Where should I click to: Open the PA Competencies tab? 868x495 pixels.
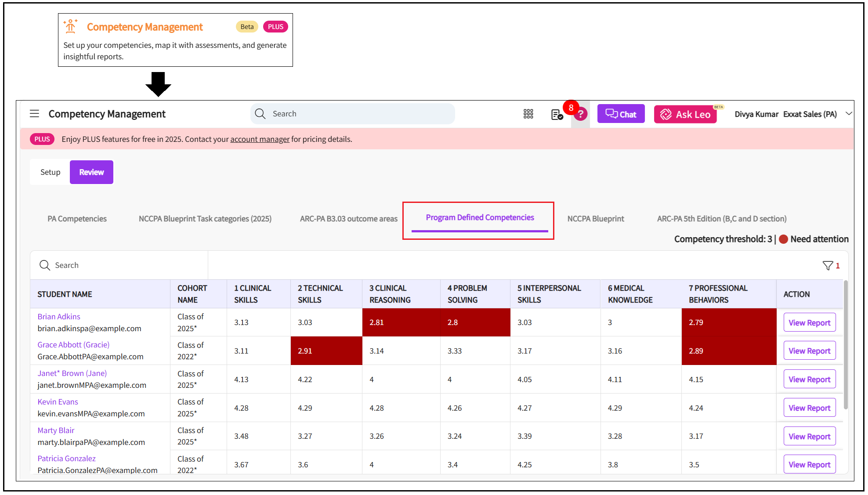click(77, 219)
